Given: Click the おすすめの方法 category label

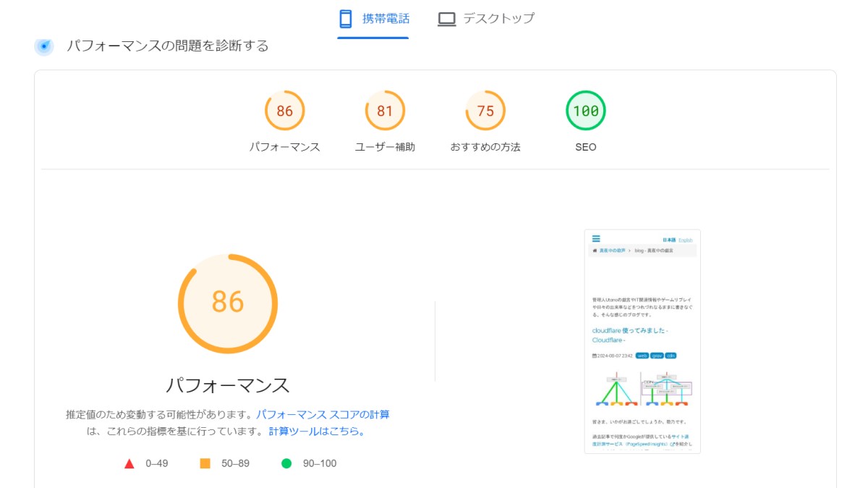Looking at the screenshot, I should pos(485,147).
